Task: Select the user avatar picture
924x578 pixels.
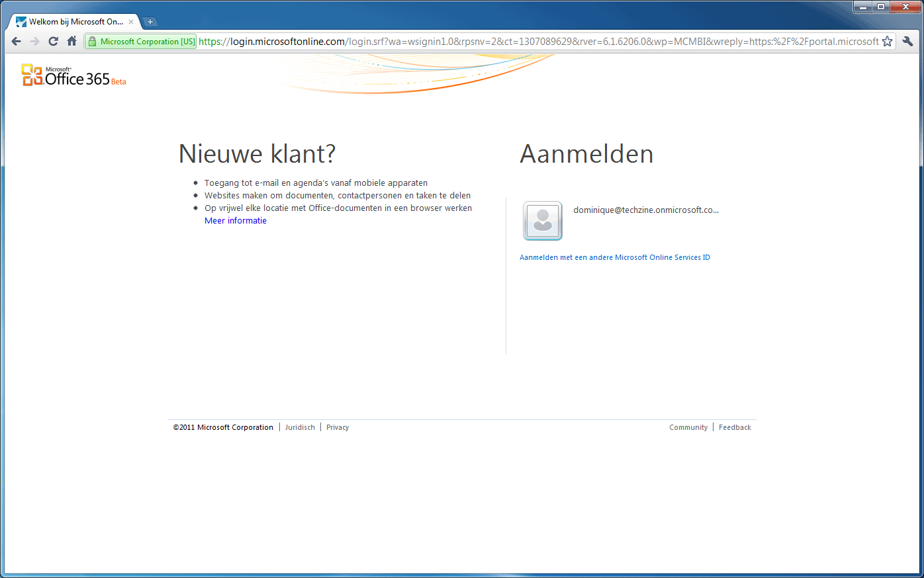Action: point(542,221)
